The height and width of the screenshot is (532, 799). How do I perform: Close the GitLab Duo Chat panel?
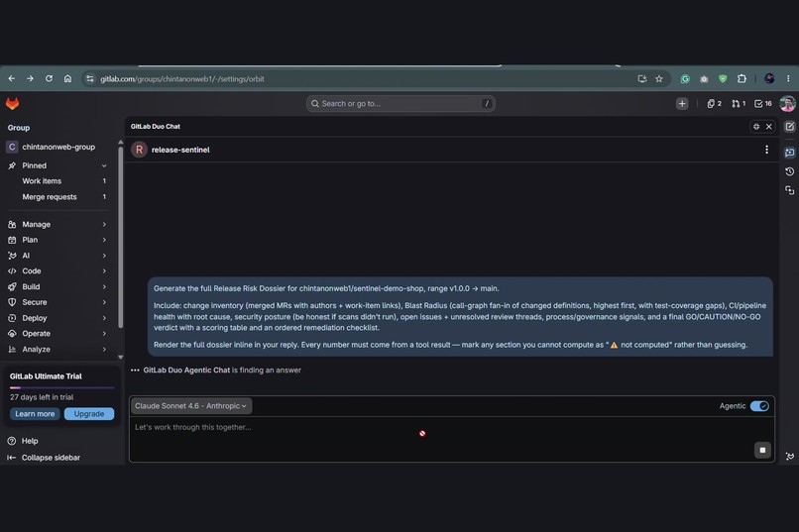tap(769, 126)
